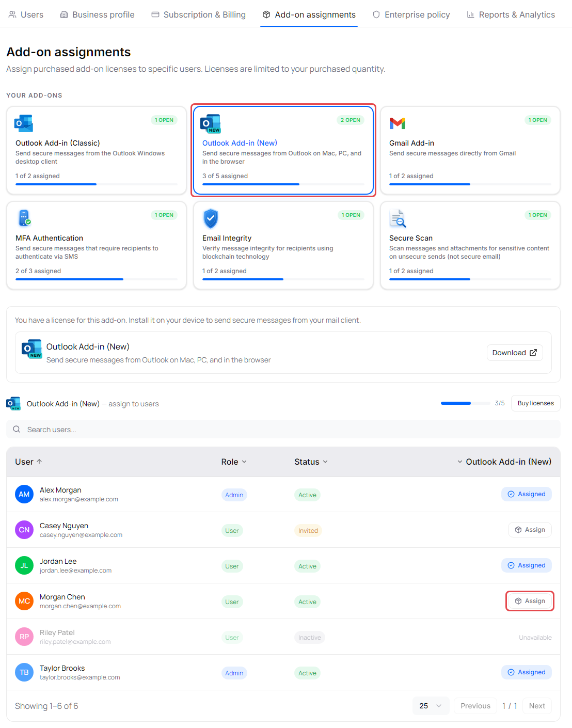Viewport: 572px width, 728px height.
Task: Toggle Jordan Lee's Assigned license
Action: click(x=527, y=565)
